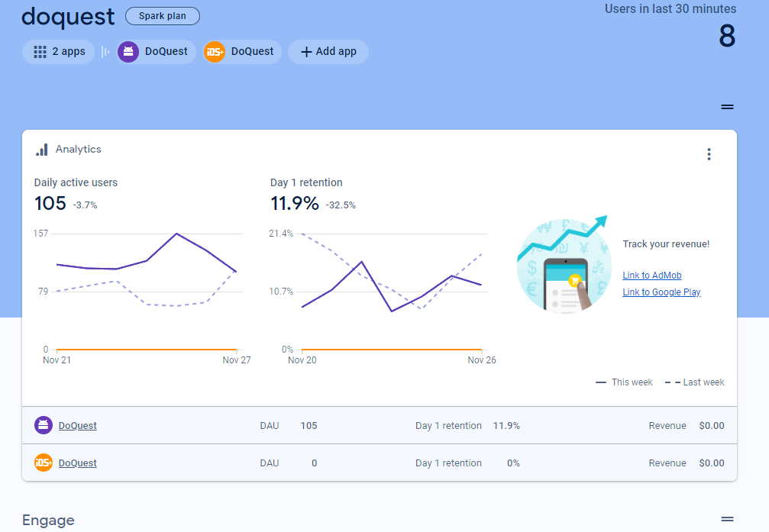Click the Nov 27 axis label
This screenshot has width=769, height=532.
pos(237,360)
